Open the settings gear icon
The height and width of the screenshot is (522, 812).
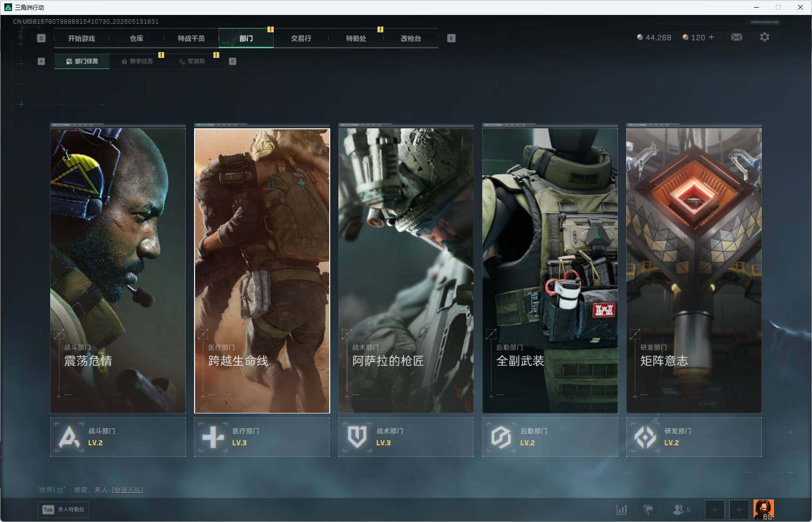pyautogui.click(x=765, y=37)
